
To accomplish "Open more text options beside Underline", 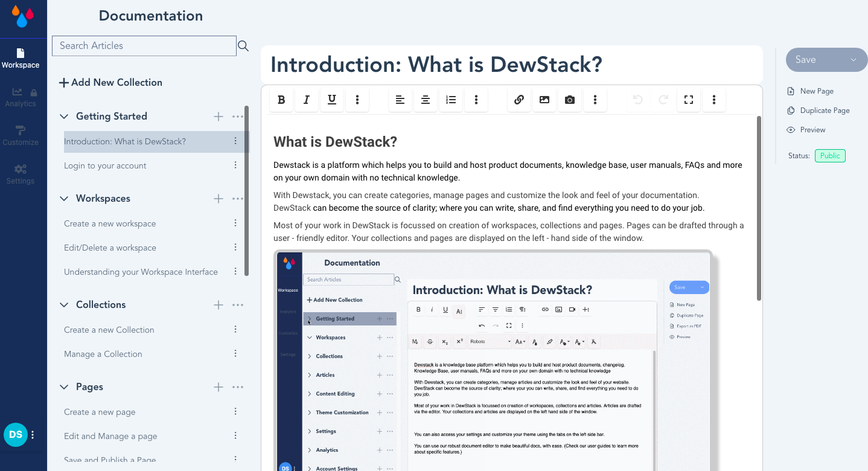I will [x=357, y=100].
